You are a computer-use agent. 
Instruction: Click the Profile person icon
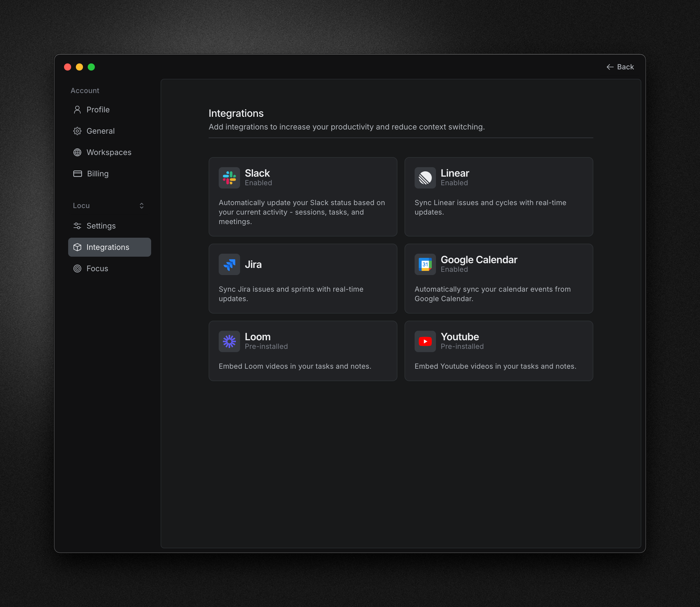tap(77, 110)
